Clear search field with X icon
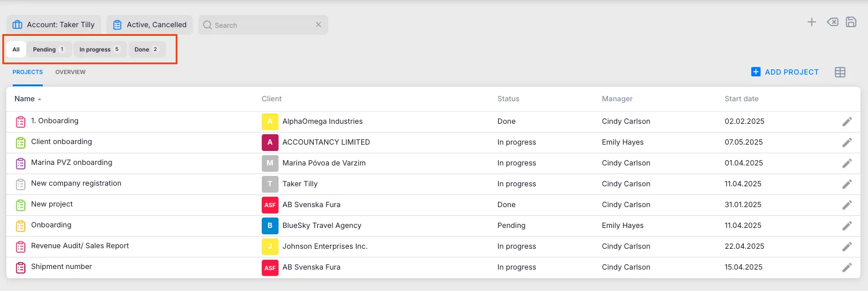This screenshot has width=868, height=291. pos(318,25)
